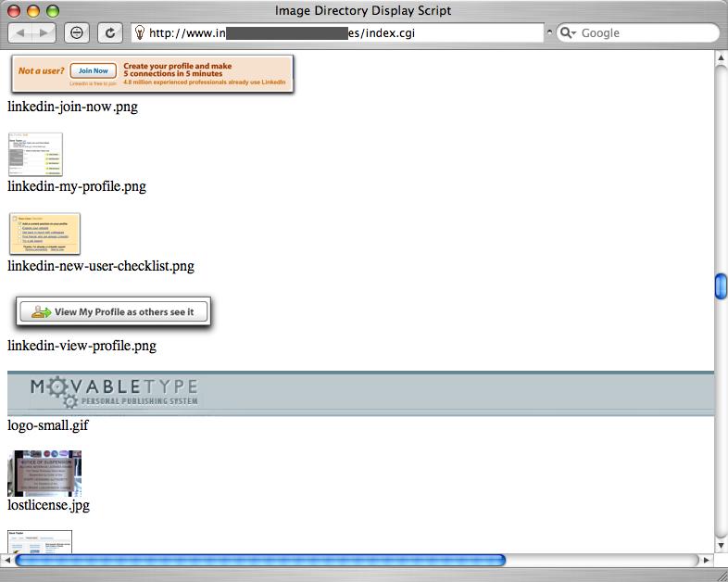This screenshot has height=582, width=728.
Task: Click the Join Now button in LinkedIn banner
Action: pos(93,71)
